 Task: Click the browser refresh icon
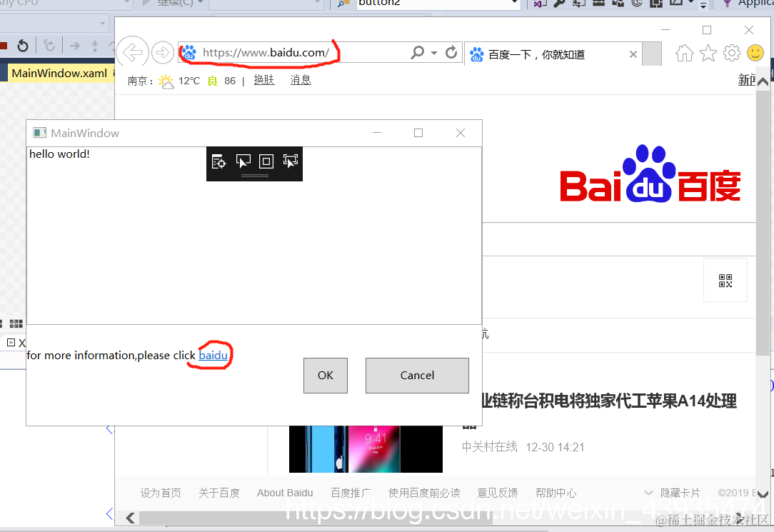(451, 52)
